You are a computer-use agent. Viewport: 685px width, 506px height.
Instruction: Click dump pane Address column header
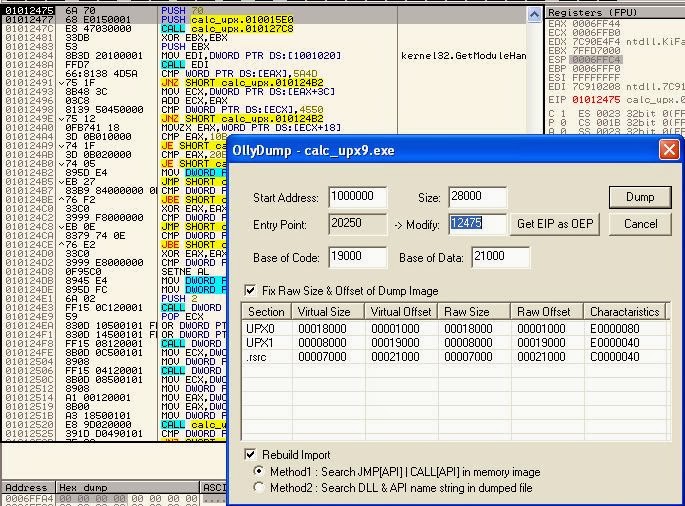[28, 488]
